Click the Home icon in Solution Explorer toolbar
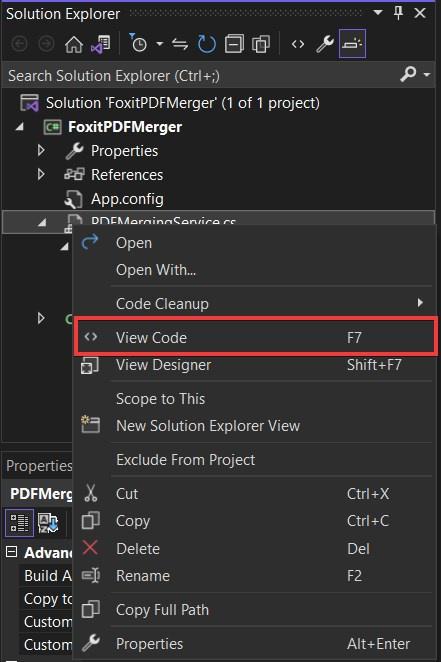Viewport: 441px width, 662px height. tap(73, 44)
